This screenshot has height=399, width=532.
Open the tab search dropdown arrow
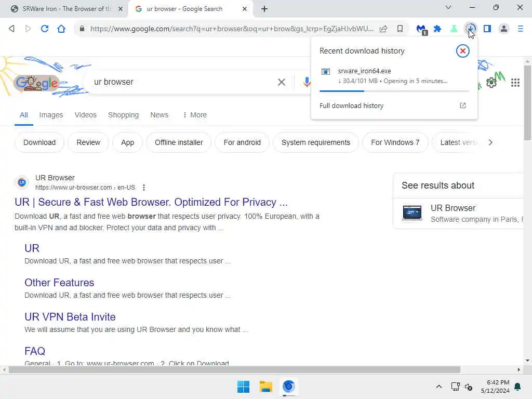point(448,7)
